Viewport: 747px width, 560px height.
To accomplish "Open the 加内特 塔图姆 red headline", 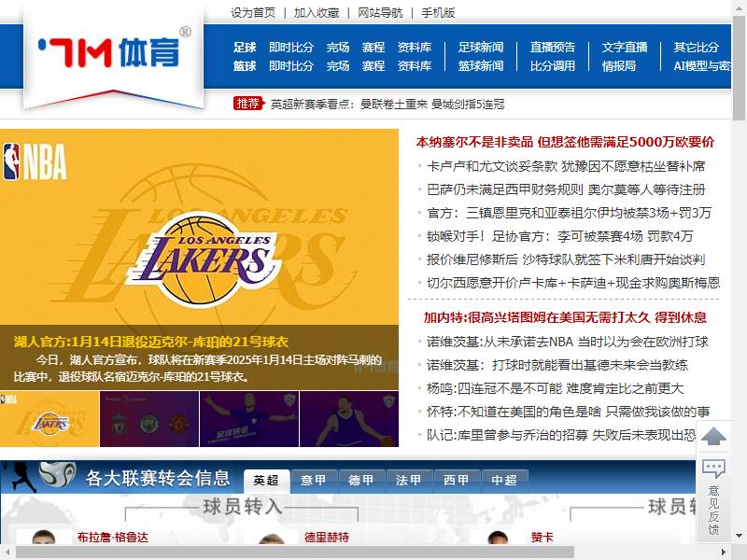I will coord(565,317).
